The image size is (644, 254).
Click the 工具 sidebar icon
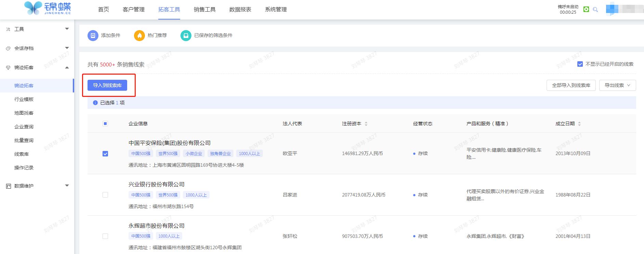point(8,29)
